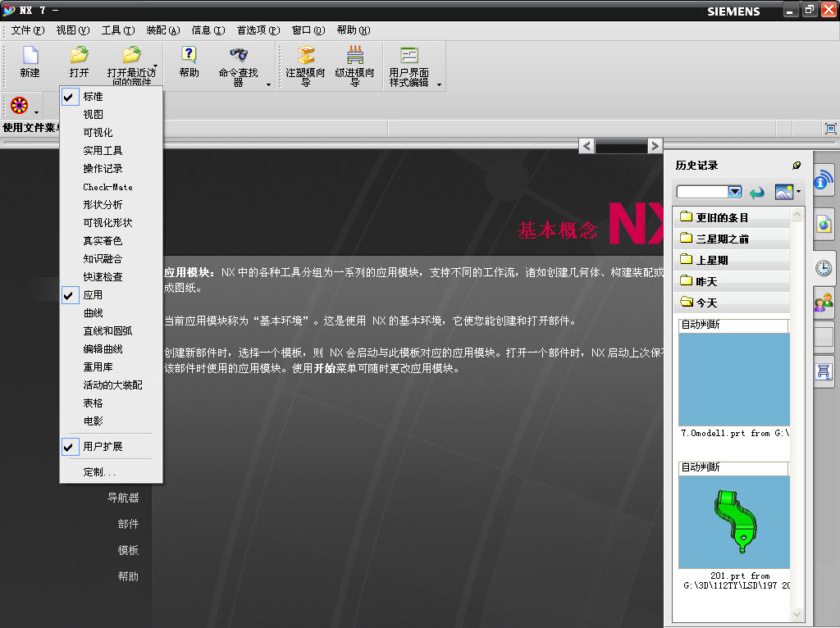Expand the recent parts dropdown arrow
The image size is (840, 628).
[x=155, y=67]
